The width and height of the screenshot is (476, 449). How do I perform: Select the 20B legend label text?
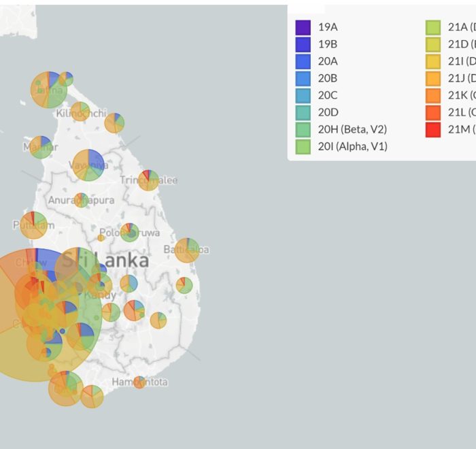(328, 78)
